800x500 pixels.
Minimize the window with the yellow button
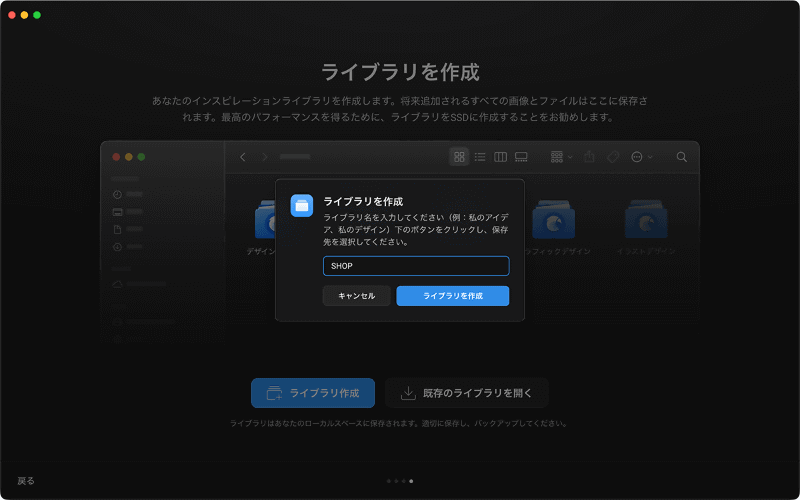coord(24,15)
